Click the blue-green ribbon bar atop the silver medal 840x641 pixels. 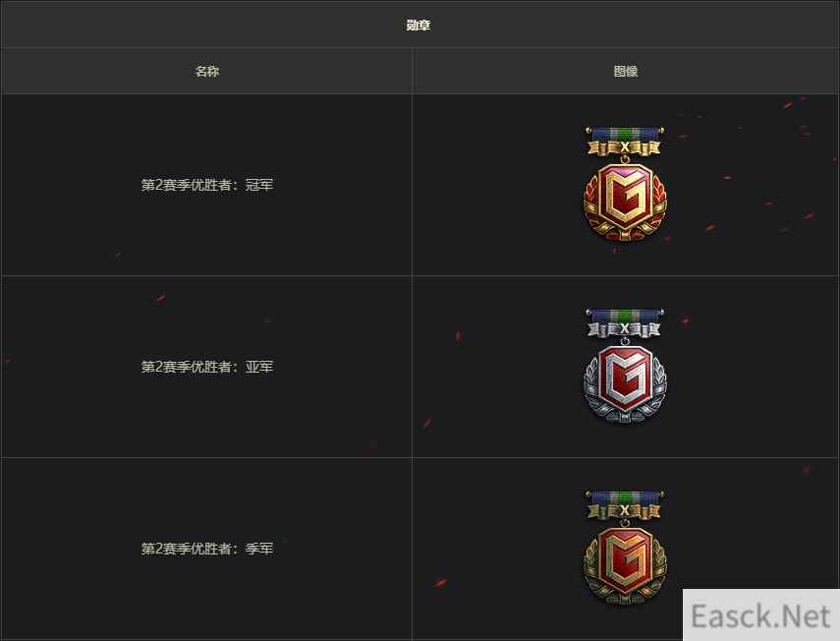click(625, 315)
